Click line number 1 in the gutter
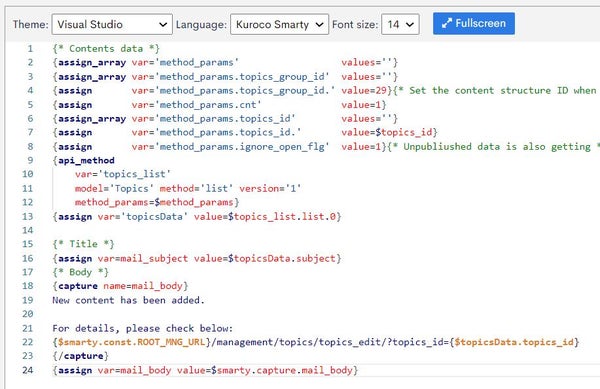This screenshot has width=600, height=389. coord(30,49)
